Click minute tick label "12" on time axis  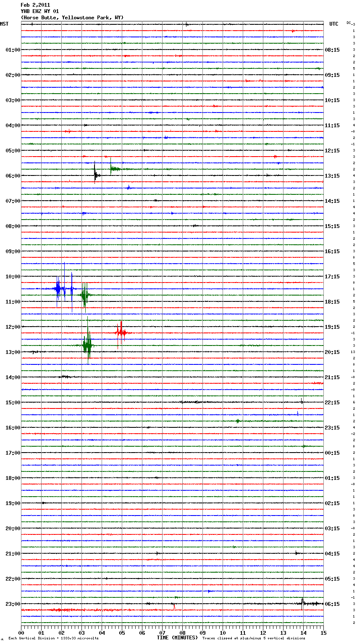coord(263,633)
